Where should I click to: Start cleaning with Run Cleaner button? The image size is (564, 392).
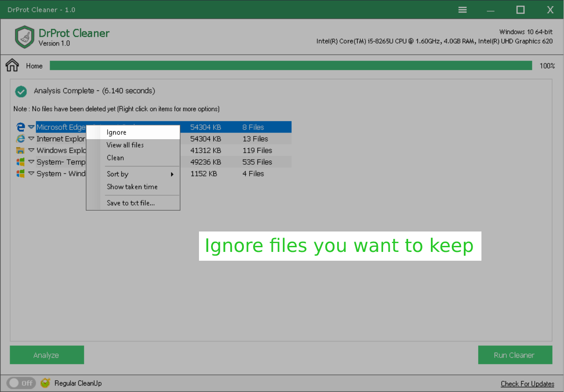pos(515,355)
